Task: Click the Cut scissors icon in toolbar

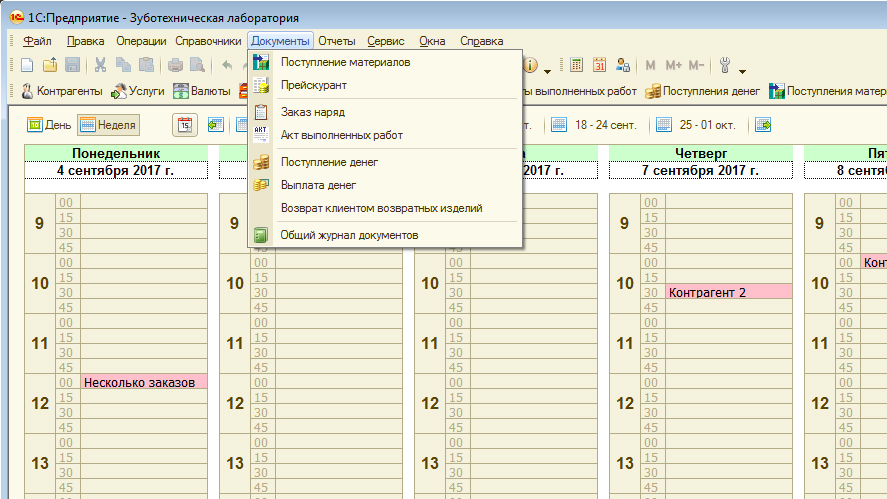Action: tap(100, 66)
